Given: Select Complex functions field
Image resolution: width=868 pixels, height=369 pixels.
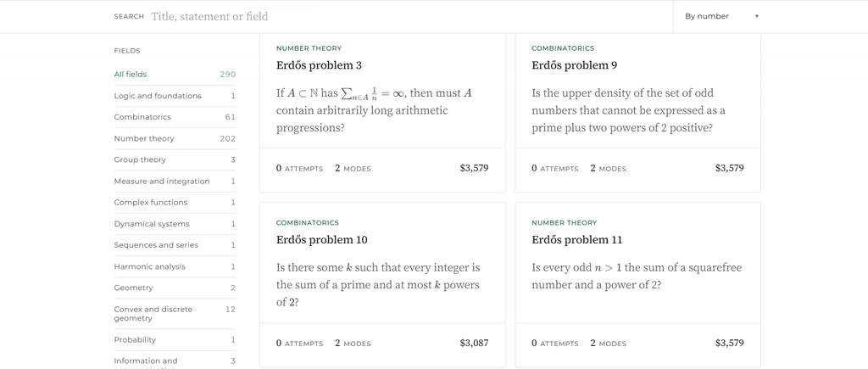Looking at the screenshot, I should (x=175, y=202).
